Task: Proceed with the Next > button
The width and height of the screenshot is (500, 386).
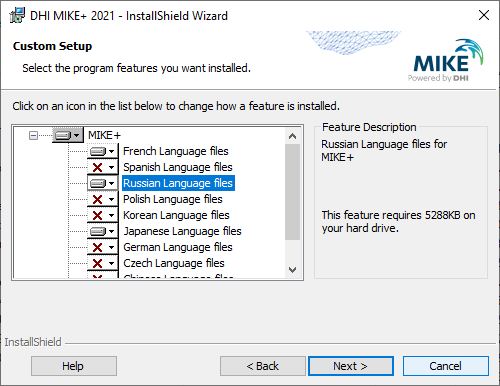Action: coord(351,366)
